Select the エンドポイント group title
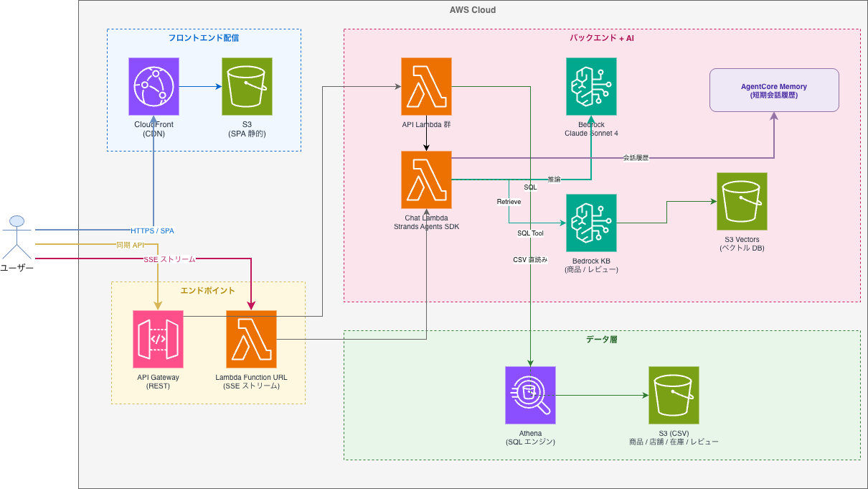This screenshot has height=489, width=868. 207,290
